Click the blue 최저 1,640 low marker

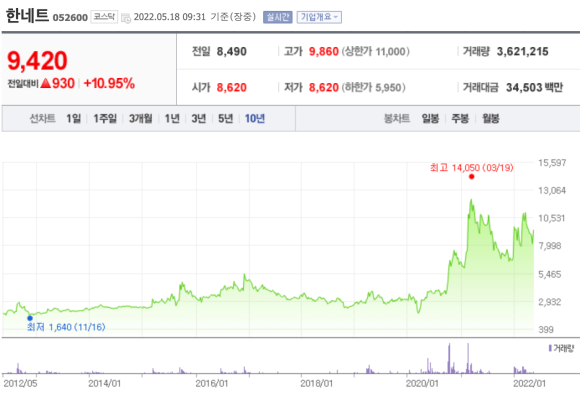pyautogui.click(x=30, y=318)
